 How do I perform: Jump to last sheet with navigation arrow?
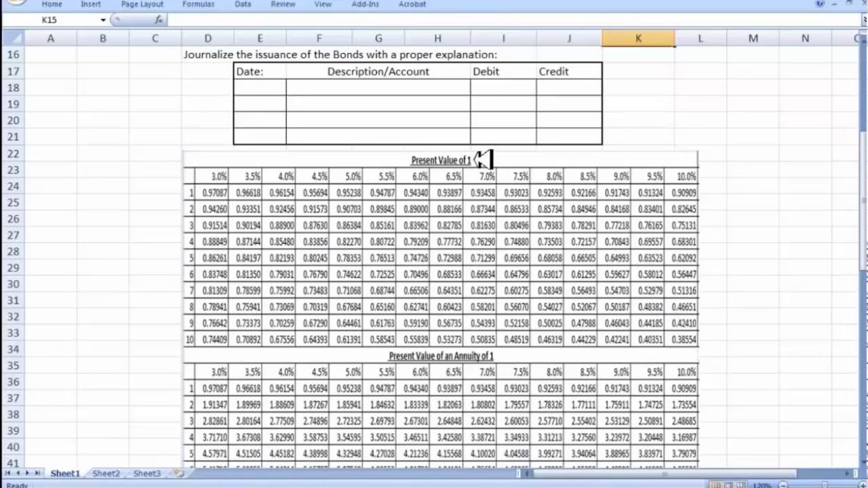pos(37,473)
